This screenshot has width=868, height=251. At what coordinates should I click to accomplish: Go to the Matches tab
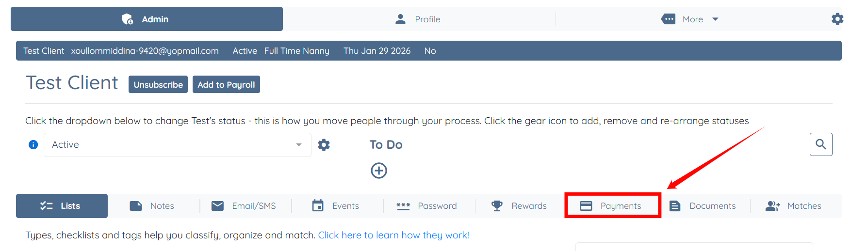[x=794, y=206]
